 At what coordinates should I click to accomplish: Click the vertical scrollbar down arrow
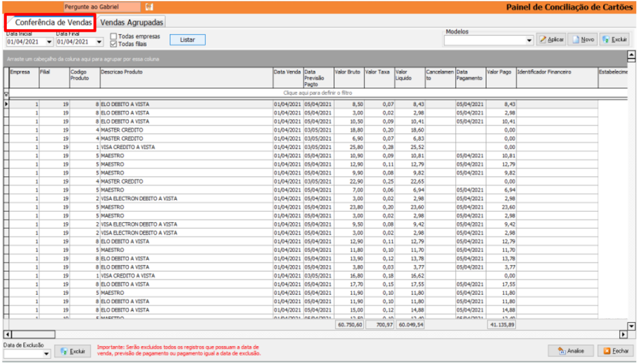click(631, 326)
